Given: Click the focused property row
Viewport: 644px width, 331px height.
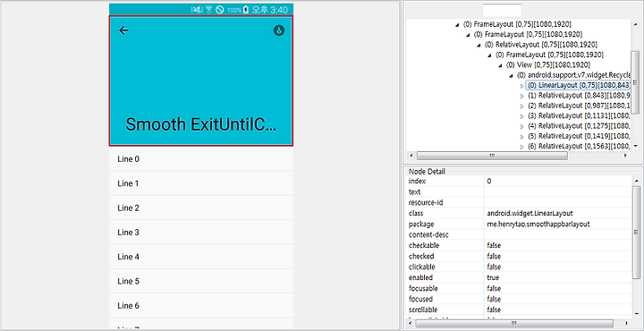Looking at the screenshot, I should (x=519, y=299).
